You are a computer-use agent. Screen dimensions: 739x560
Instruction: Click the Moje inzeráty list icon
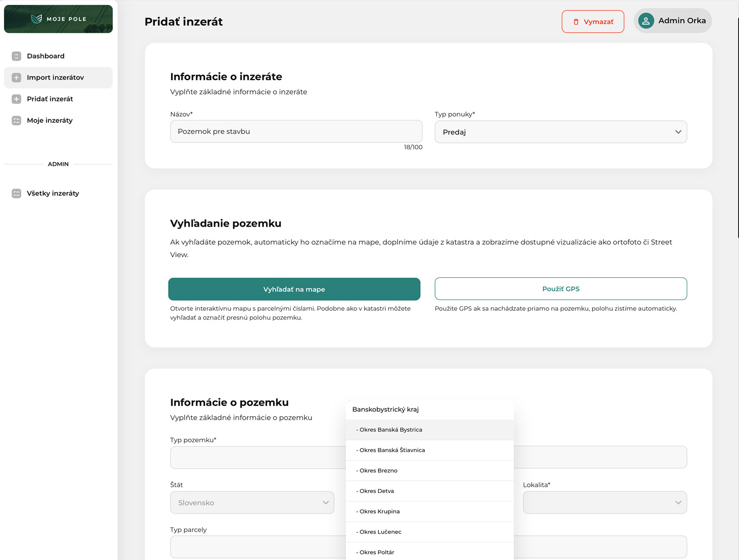pos(16,121)
